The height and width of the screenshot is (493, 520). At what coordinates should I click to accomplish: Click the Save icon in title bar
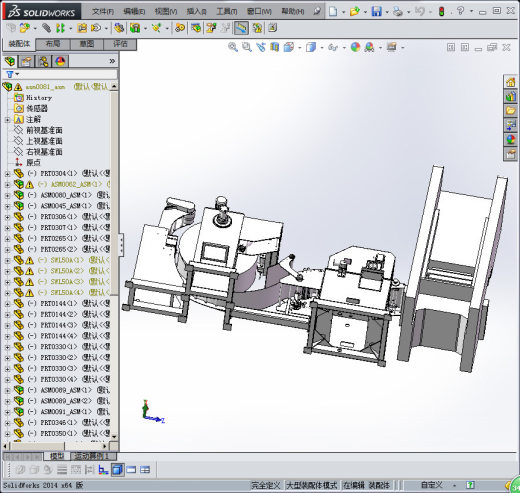pyautogui.click(x=377, y=12)
